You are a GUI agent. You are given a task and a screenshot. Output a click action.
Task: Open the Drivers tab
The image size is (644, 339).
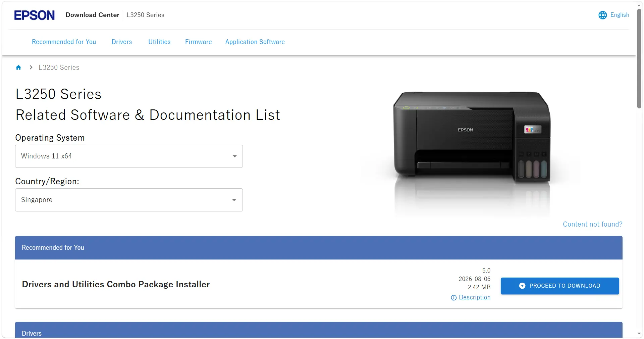pyautogui.click(x=122, y=42)
